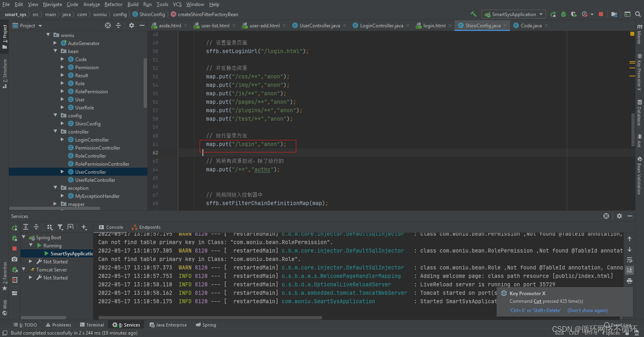Image resolution: width=644 pixels, height=337 pixels.
Task: Open the filter options in Services toolbar
Action: (60, 227)
